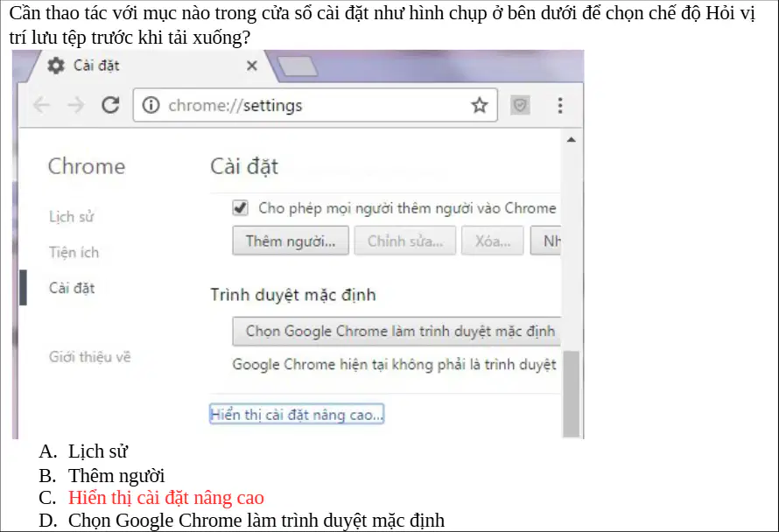
Task: Reload the settings page
Action: click(110, 105)
